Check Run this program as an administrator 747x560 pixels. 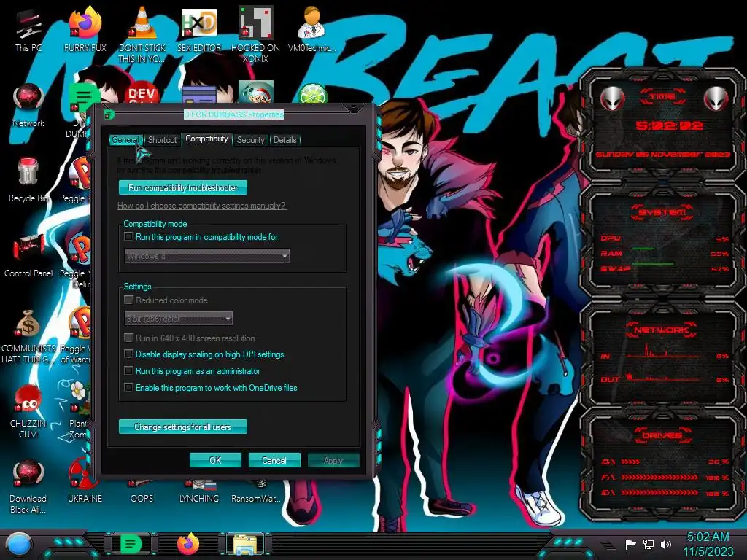click(x=128, y=370)
